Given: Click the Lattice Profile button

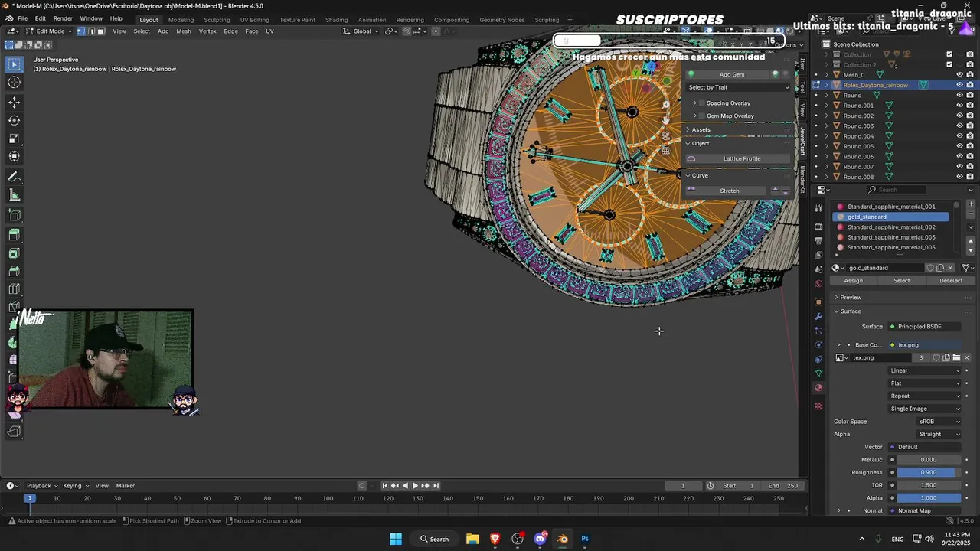Looking at the screenshot, I should pos(739,158).
